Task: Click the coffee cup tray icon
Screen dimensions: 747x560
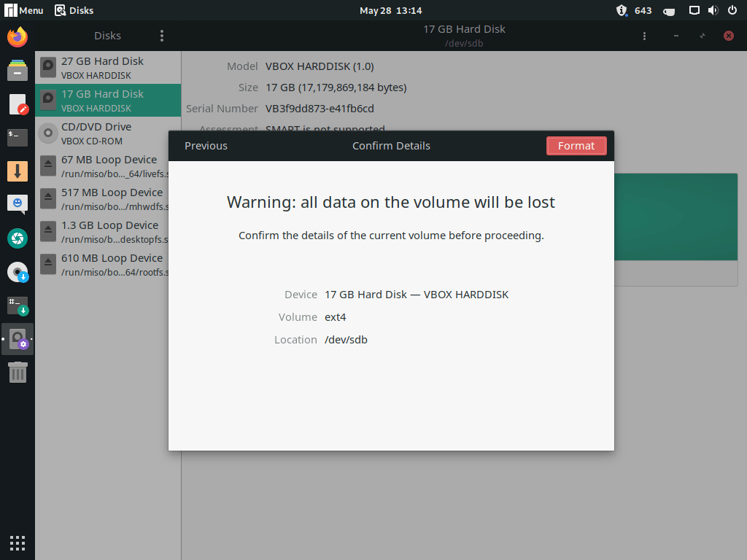Action: pos(669,11)
